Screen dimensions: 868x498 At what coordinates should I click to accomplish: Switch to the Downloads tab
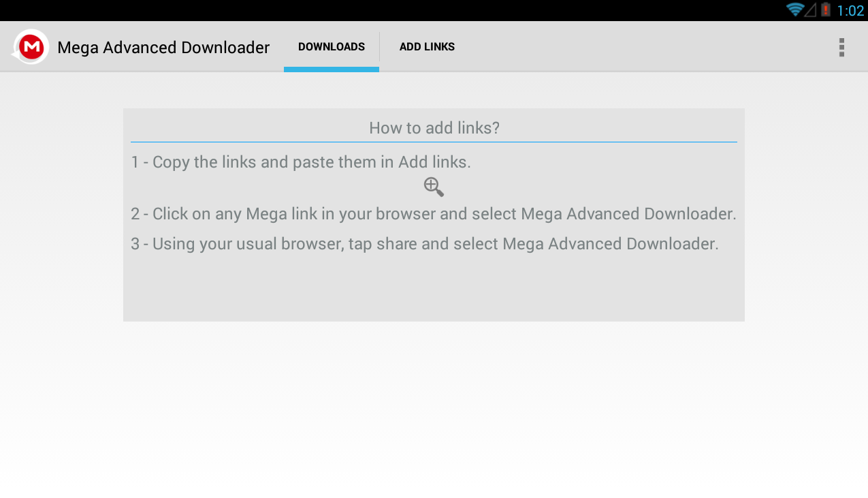(332, 47)
